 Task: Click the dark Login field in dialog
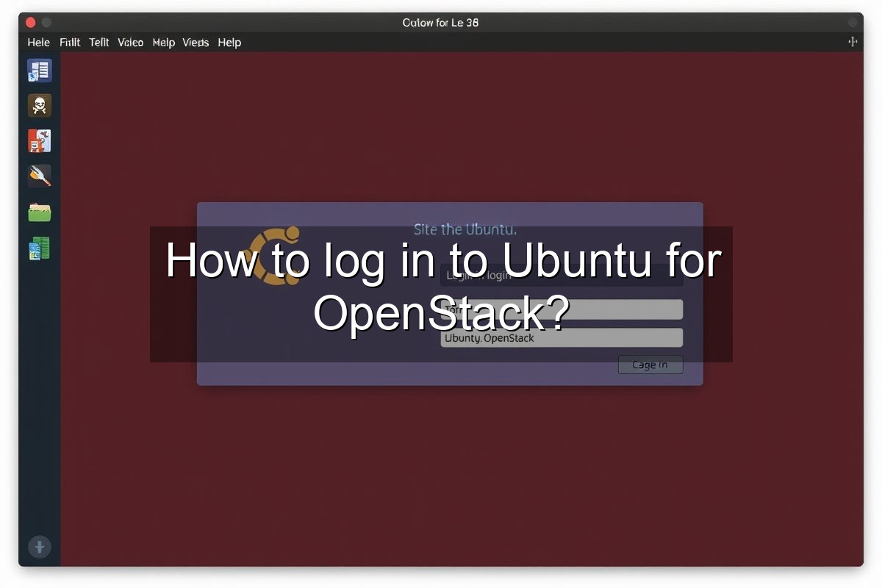click(x=562, y=276)
